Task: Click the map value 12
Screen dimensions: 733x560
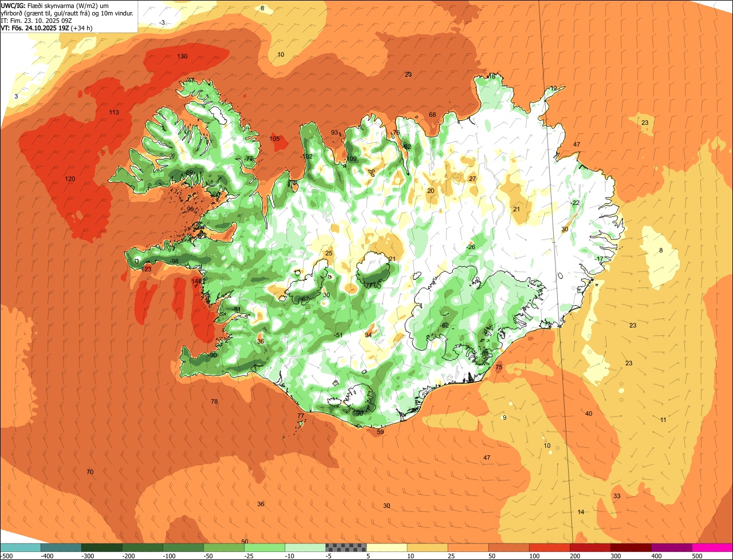Action: [x=554, y=88]
